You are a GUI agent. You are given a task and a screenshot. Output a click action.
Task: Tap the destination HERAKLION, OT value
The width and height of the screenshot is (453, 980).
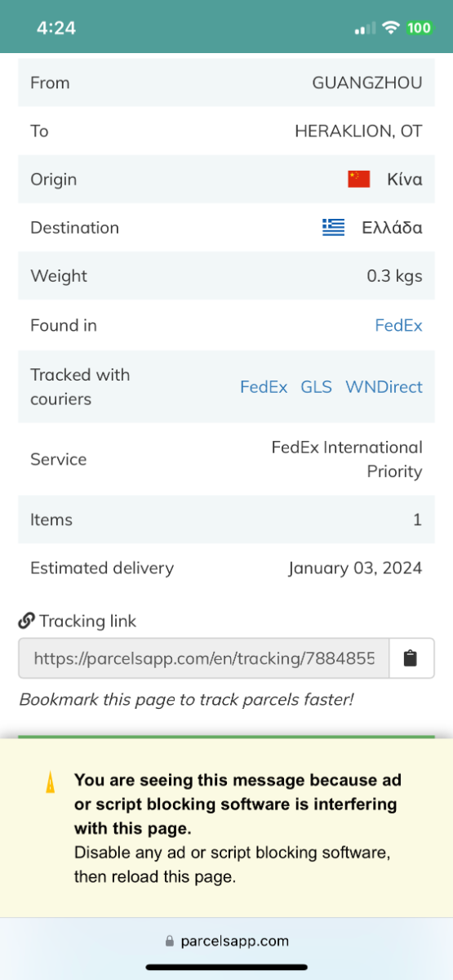(x=358, y=131)
